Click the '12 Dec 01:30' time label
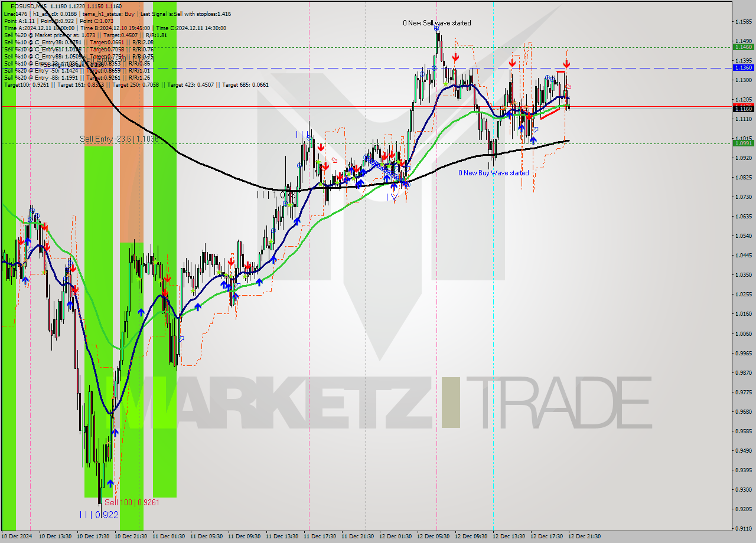 pyautogui.click(x=396, y=537)
